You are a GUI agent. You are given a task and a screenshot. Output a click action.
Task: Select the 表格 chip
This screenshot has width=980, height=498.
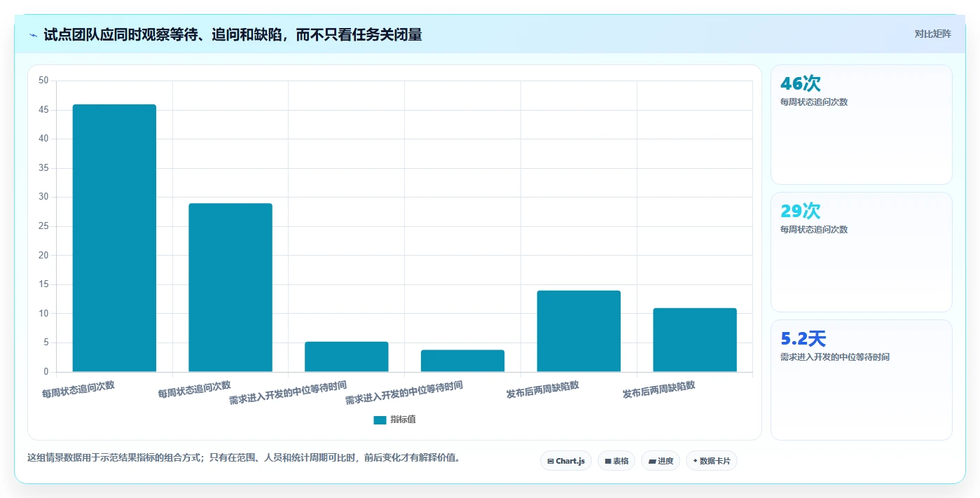tap(616, 461)
